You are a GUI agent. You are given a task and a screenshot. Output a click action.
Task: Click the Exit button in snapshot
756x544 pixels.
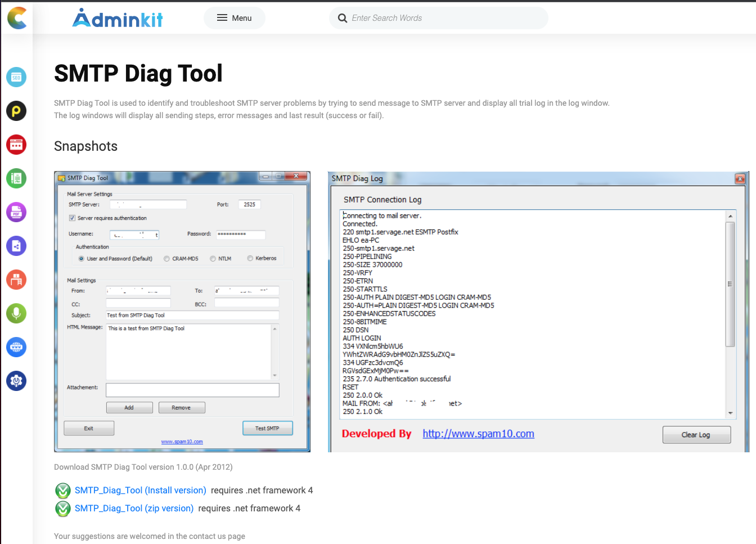89,428
